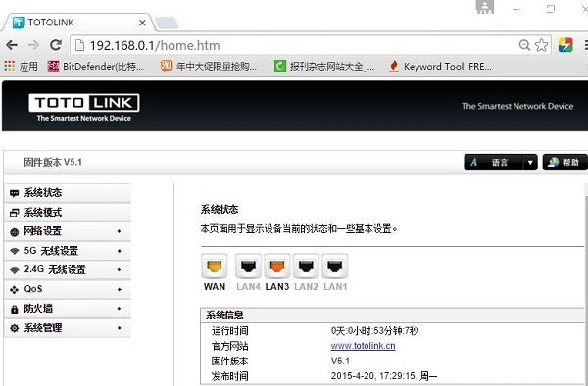Open the 报刊杂志网站大全 bookmark
588x386 pixels.
(x=324, y=67)
